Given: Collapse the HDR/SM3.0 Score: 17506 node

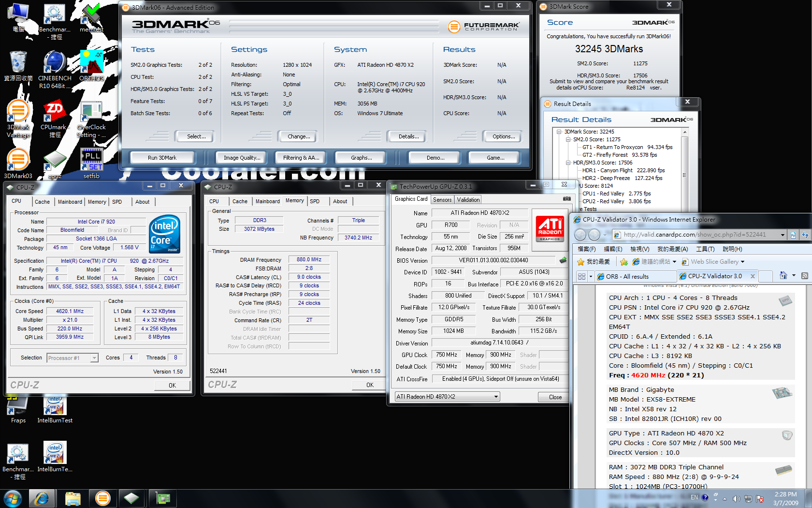Looking at the screenshot, I should pos(568,163).
